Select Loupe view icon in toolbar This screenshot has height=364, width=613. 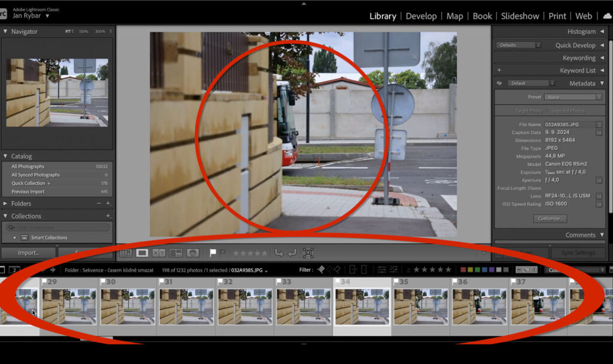pos(142,253)
